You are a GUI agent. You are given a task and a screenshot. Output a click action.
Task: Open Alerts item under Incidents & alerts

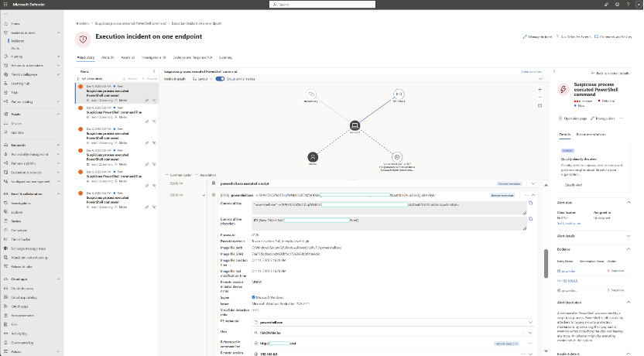(15, 49)
